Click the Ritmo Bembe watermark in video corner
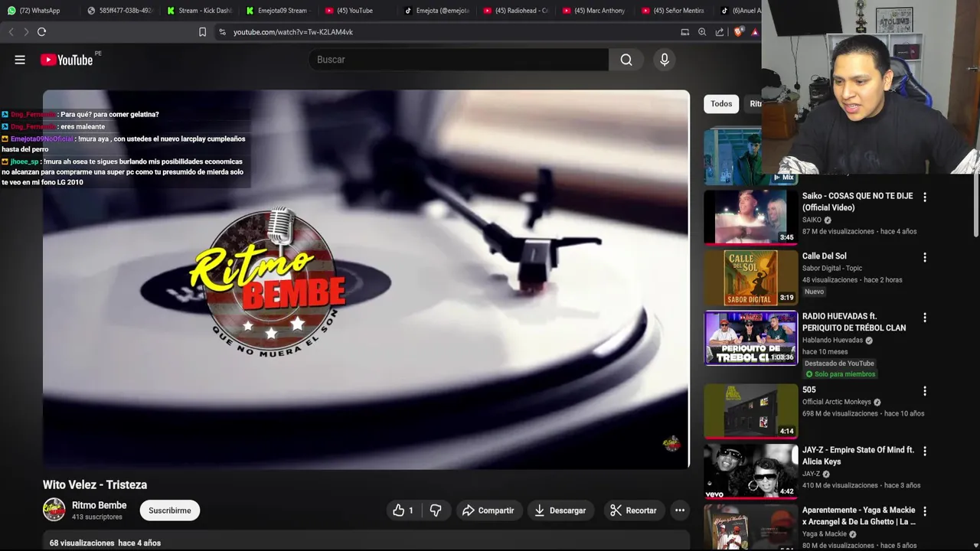The height and width of the screenshot is (551, 980). tap(671, 444)
